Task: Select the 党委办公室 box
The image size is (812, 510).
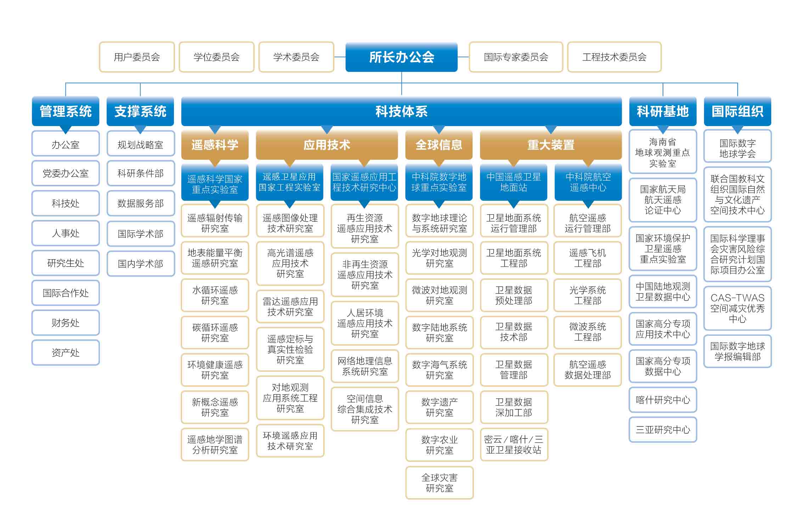Action: [66, 173]
